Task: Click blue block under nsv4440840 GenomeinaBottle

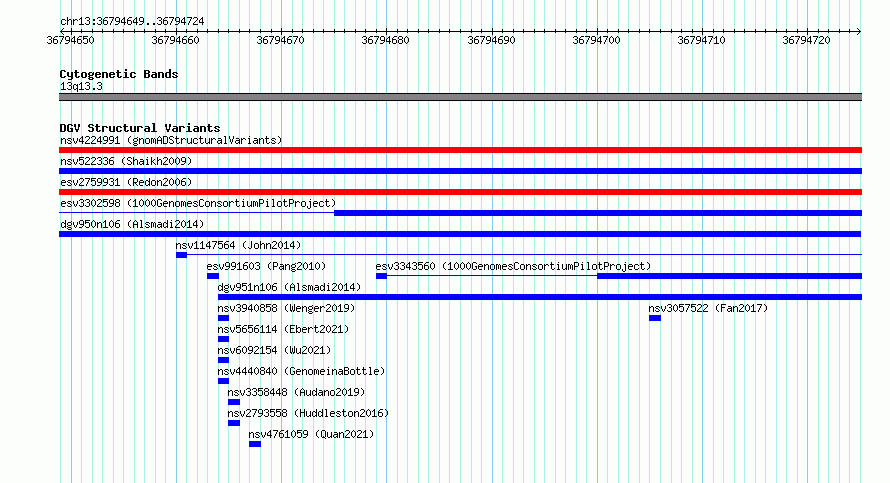Action: coord(224,381)
